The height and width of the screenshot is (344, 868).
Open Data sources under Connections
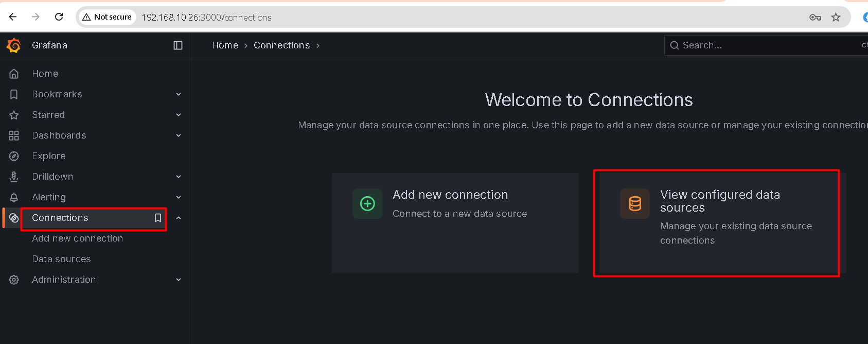click(x=61, y=259)
